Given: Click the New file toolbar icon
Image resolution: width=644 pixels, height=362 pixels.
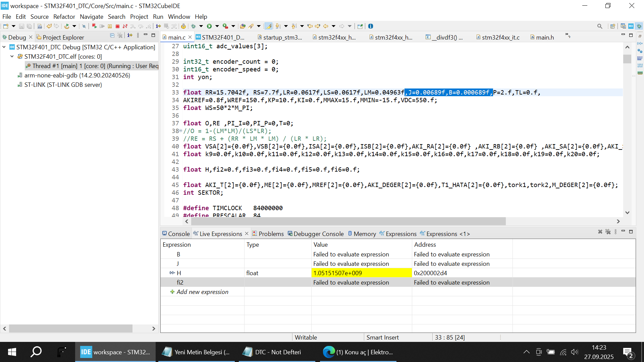Looking at the screenshot, I should coord(6,26).
